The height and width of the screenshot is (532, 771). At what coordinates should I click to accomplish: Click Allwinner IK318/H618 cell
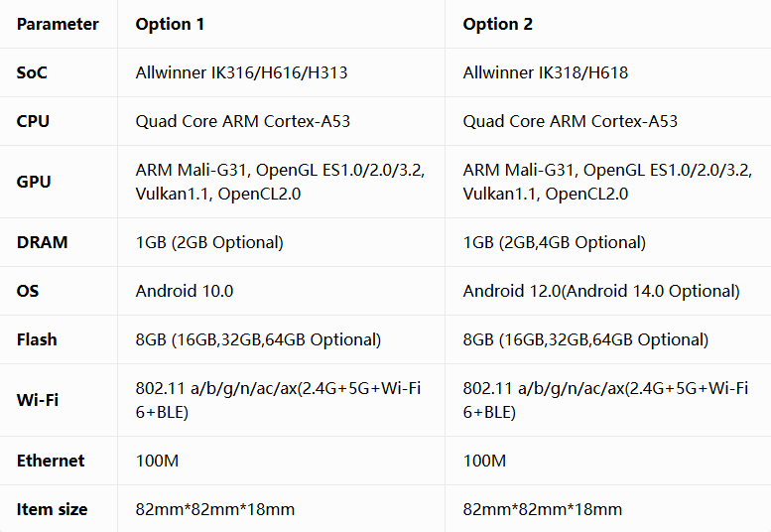[x=546, y=72]
